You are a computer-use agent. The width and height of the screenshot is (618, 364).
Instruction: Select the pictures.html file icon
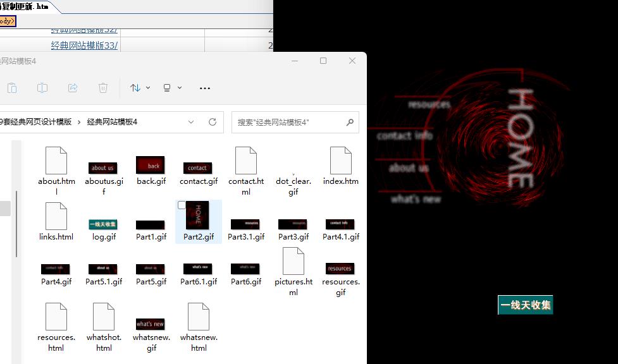point(294,261)
